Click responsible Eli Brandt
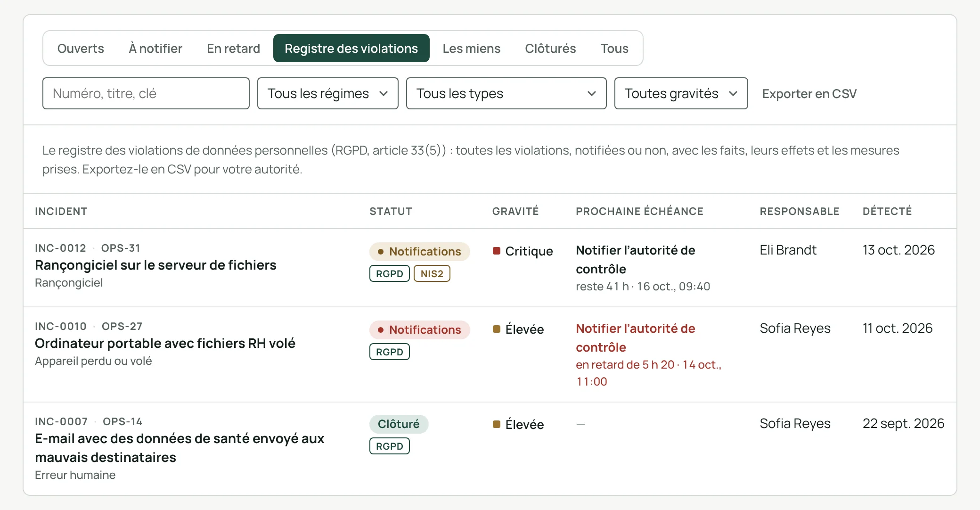Screen dimensions: 980x510 click(x=788, y=250)
